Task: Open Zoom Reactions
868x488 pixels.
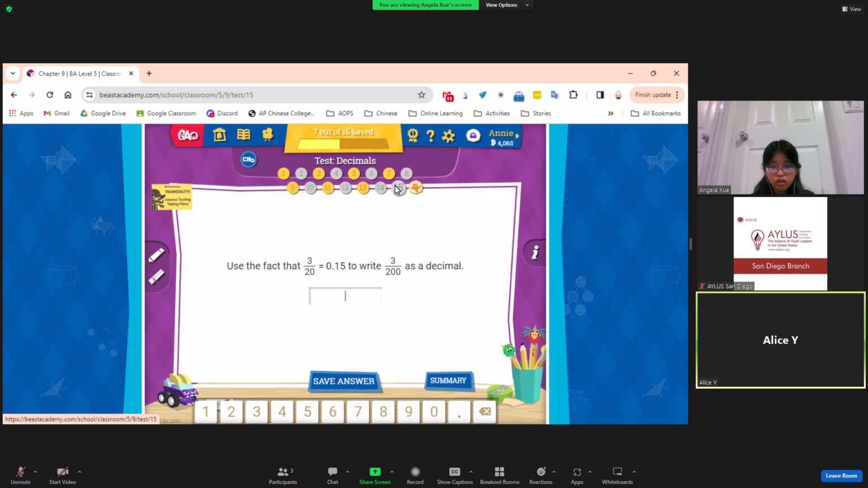Action: click(541, 476)
